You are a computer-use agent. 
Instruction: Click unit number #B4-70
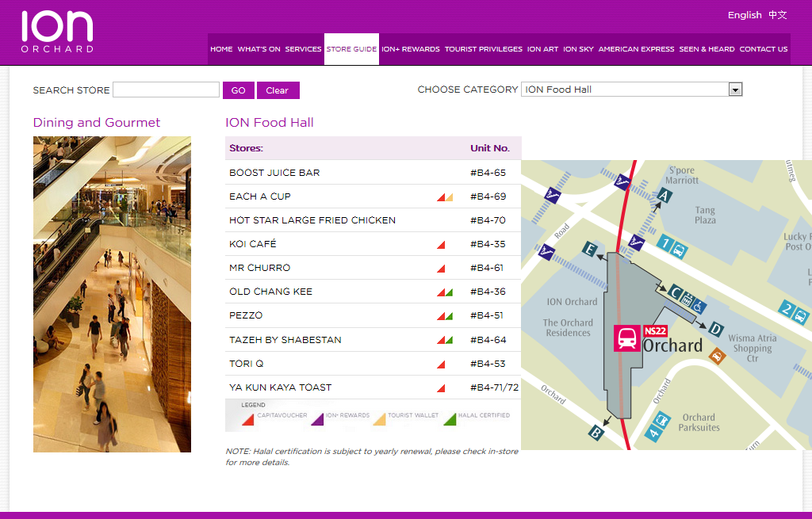point(488,220)
